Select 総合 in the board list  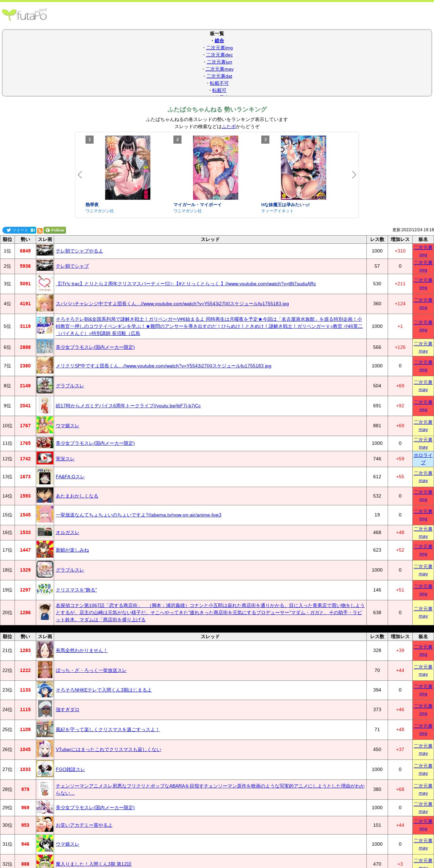click(219, 41)
